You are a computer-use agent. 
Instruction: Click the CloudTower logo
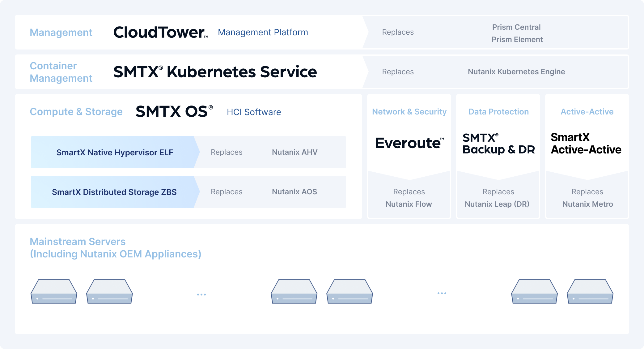pos(160,32)
